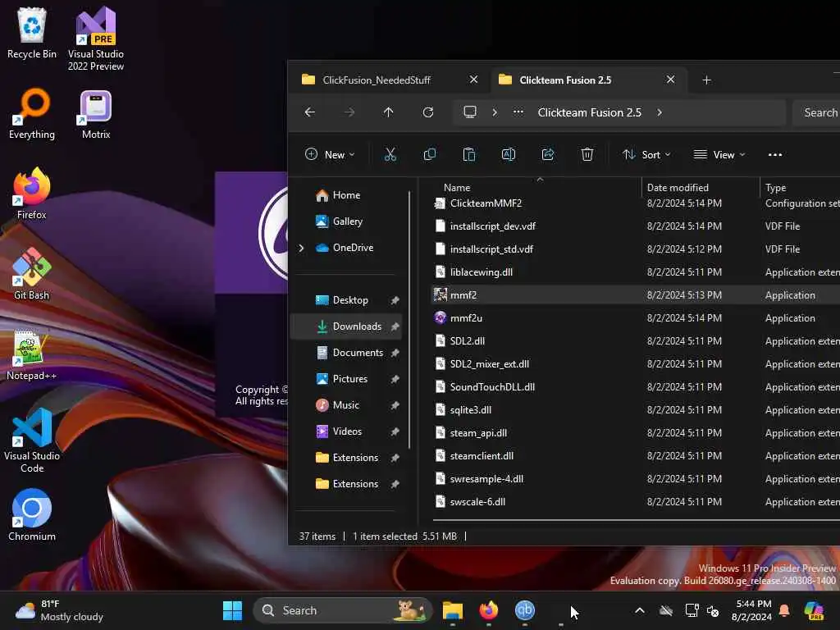This screenshot has width=840, height=630.
Task: Click the Rename icon in toolbar
Action: click(x=509, y=155)
